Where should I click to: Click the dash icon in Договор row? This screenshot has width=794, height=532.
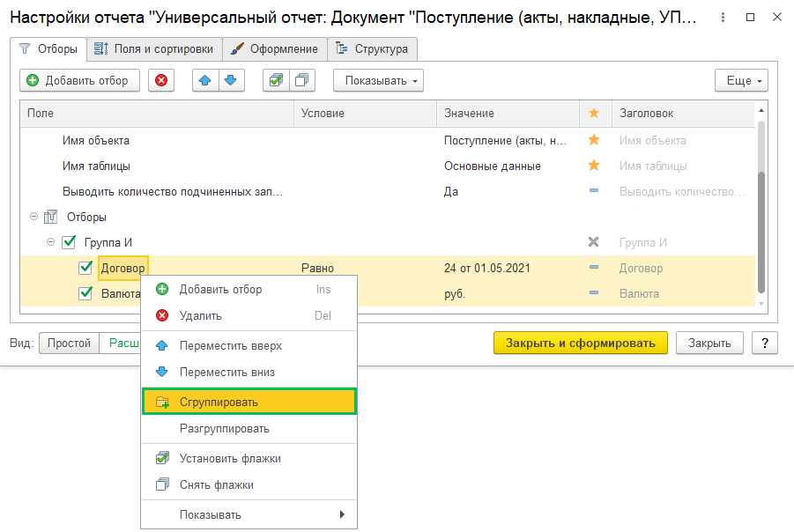pyautogui.click(x=593, y=267)
